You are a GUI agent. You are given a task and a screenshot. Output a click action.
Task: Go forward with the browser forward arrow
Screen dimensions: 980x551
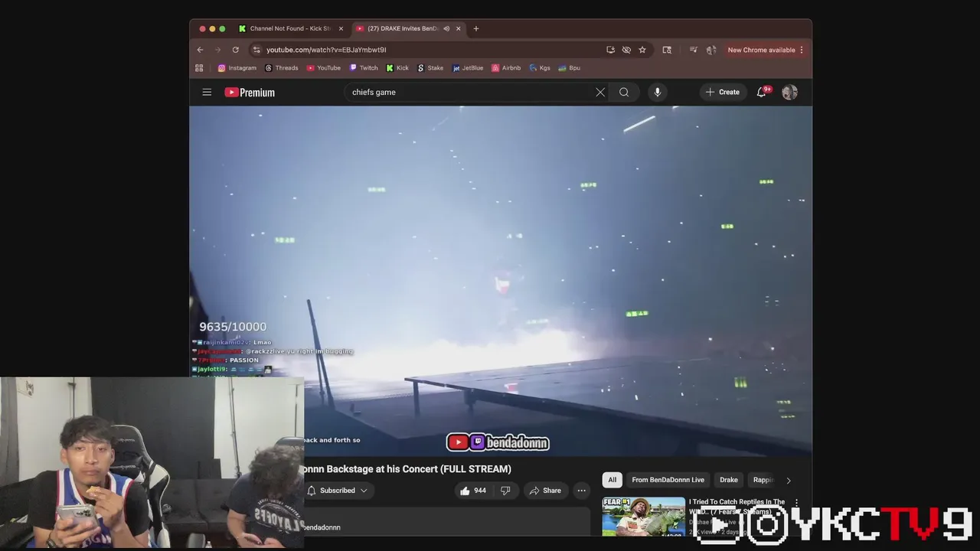pos(217,50)
